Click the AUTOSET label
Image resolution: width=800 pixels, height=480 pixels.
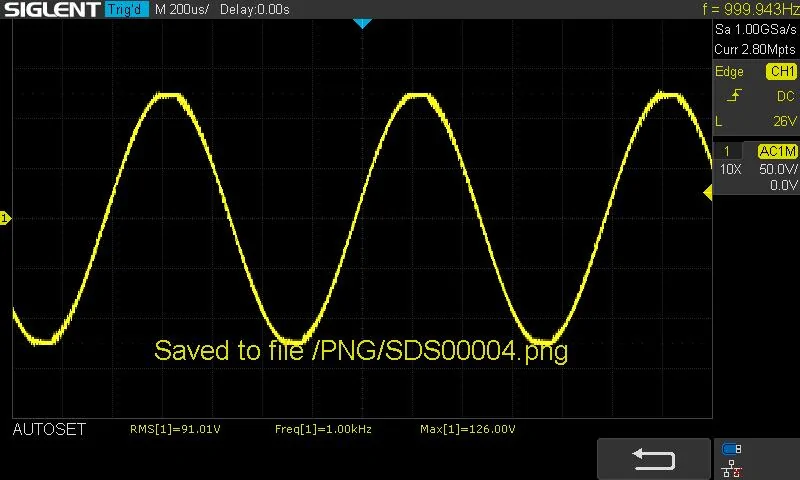(49, 430)
